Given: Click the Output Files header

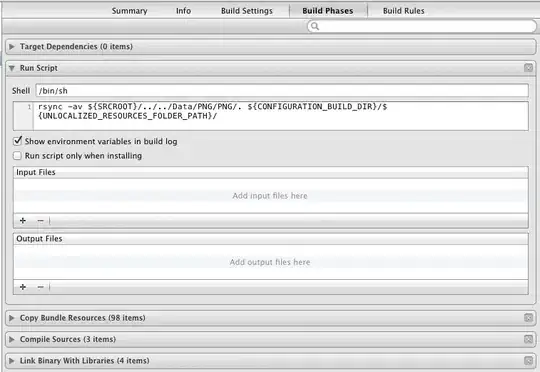Looking at the screenshot, I should pyautogui.click(x=271, y=239).
